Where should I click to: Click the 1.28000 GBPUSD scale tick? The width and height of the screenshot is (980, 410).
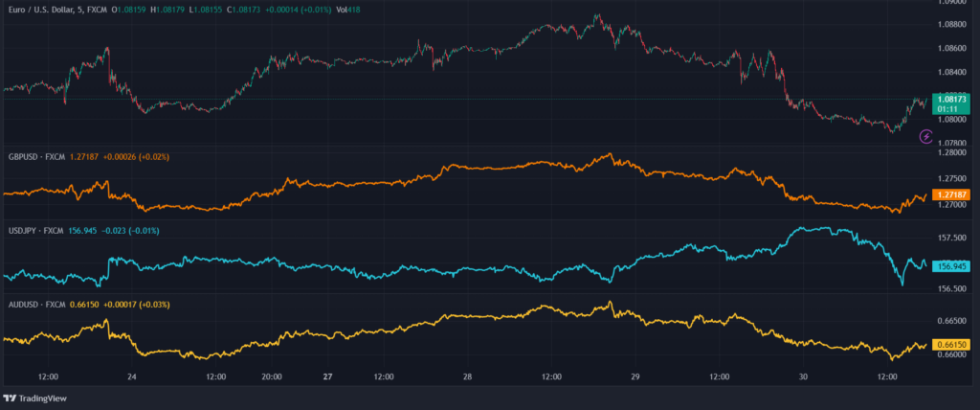(x=950, y=152)
